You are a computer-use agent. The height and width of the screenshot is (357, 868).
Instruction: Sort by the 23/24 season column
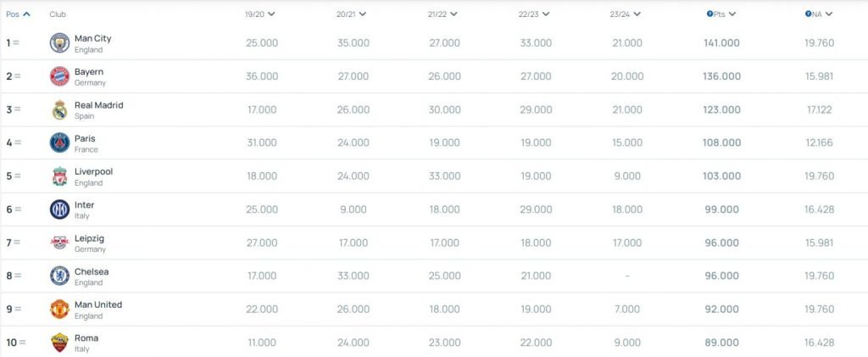(x=625, y=14)
